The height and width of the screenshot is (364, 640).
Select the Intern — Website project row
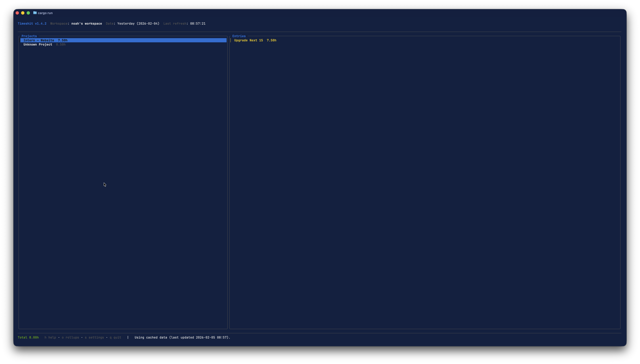click(45, 40)
